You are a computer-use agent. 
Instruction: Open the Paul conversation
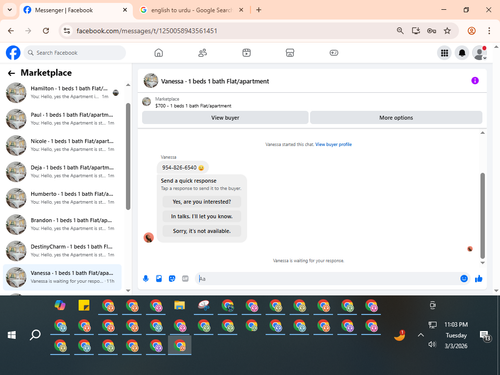tap(62, 119)
